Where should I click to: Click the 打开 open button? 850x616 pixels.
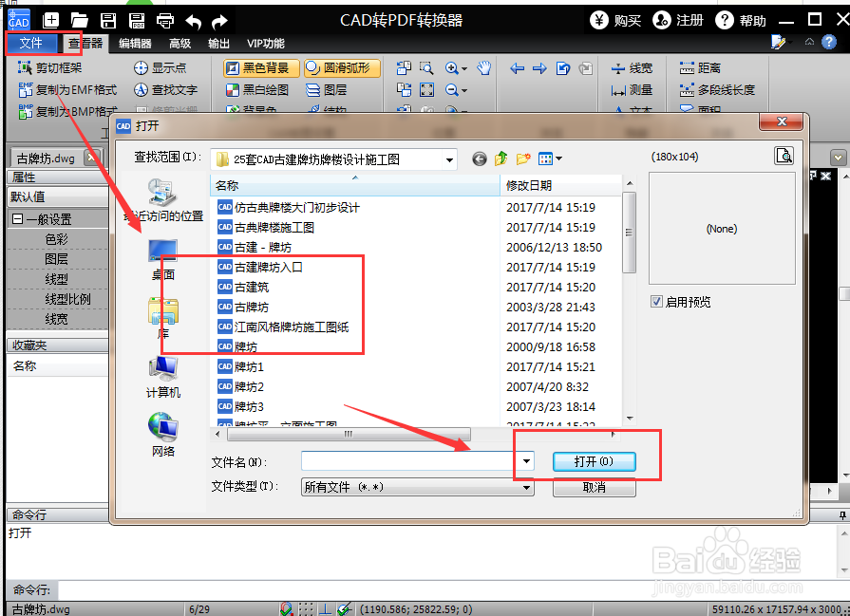tap(594, 461)
